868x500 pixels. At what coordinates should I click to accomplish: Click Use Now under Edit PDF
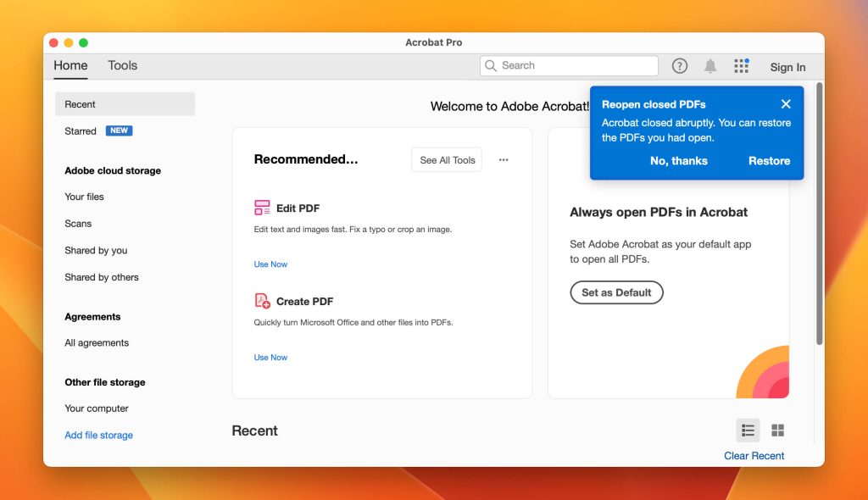(270, 264)
